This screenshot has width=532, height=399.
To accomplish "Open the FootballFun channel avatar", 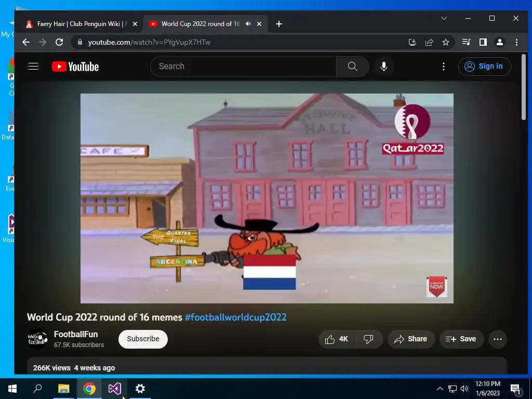I will click(37, 339).
